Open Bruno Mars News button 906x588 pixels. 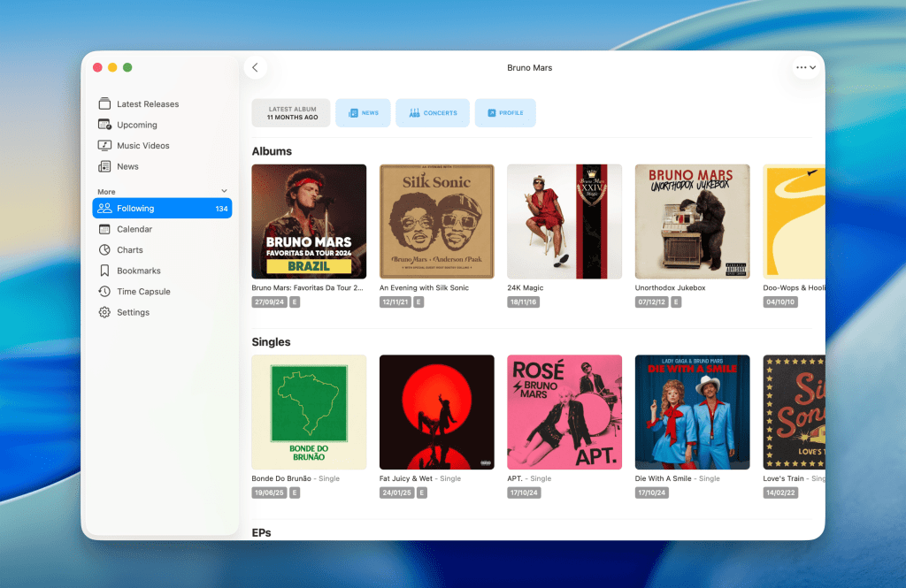pyautogui.click(x=363, y=113)
